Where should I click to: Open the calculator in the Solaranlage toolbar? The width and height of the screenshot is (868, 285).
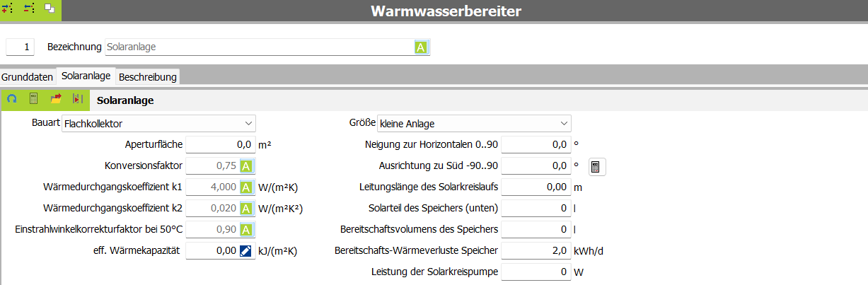pyautogui.click(x=33, y=100)
